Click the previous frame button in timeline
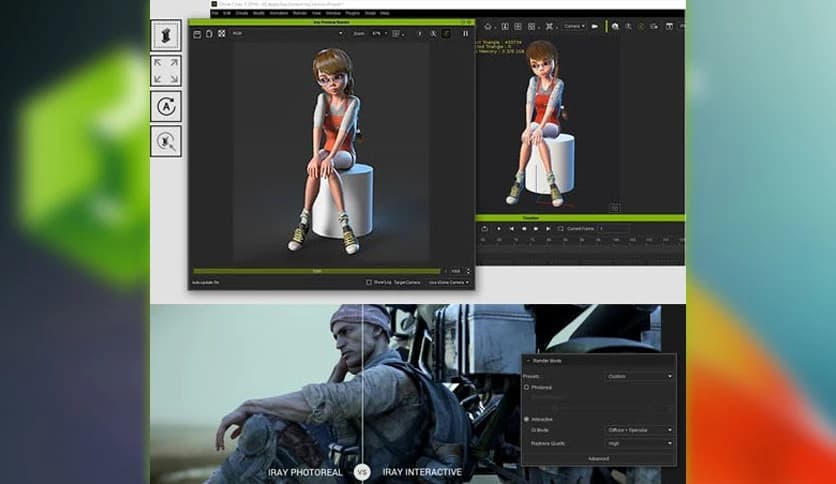 point(511,229)
